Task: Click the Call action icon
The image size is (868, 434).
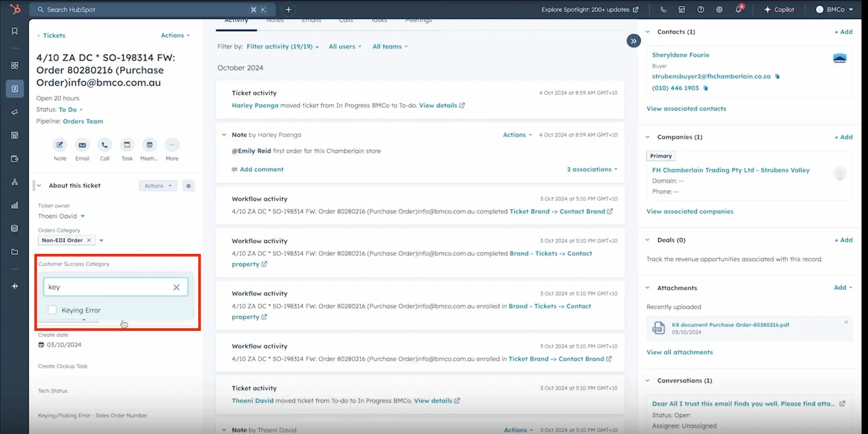Action: click(105, 145)
